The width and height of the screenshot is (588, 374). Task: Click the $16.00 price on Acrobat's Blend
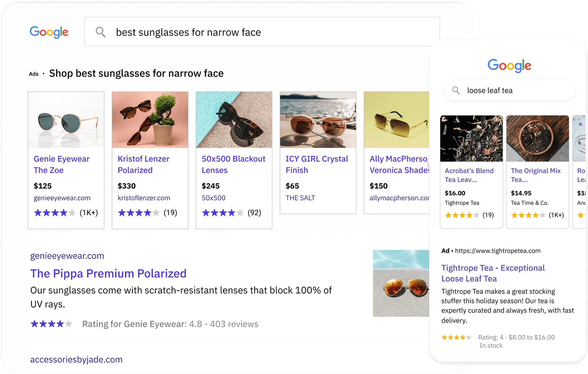coord(455,193)
